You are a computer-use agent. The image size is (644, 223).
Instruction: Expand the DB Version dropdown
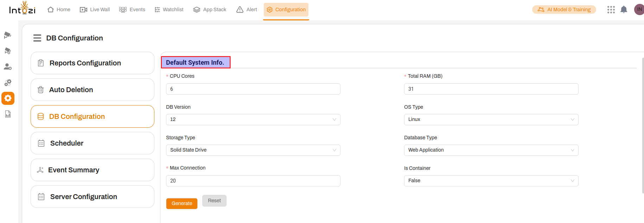click(x=253, y=120)
